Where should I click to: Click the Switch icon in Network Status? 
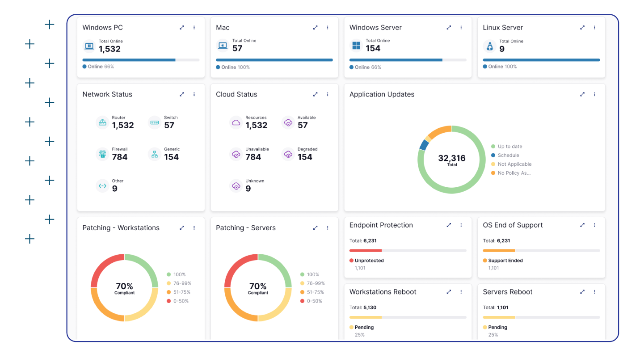pyautogui.click(x=155, y=122)
